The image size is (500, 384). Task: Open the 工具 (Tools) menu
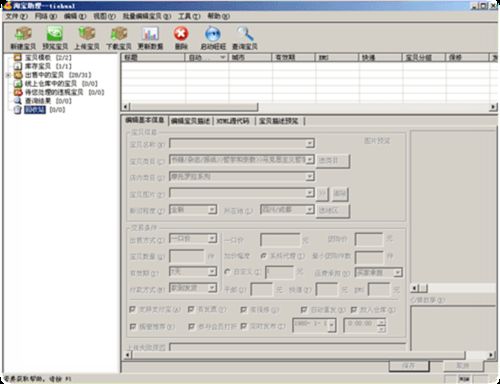[189, 16]
